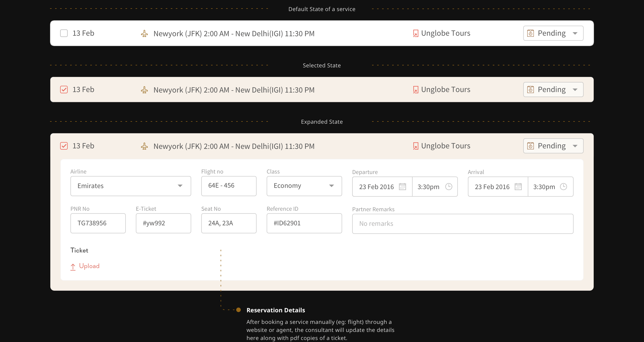Open the Emirates Airline dropdown
This screenshot has height=342, width=644.
131,186
